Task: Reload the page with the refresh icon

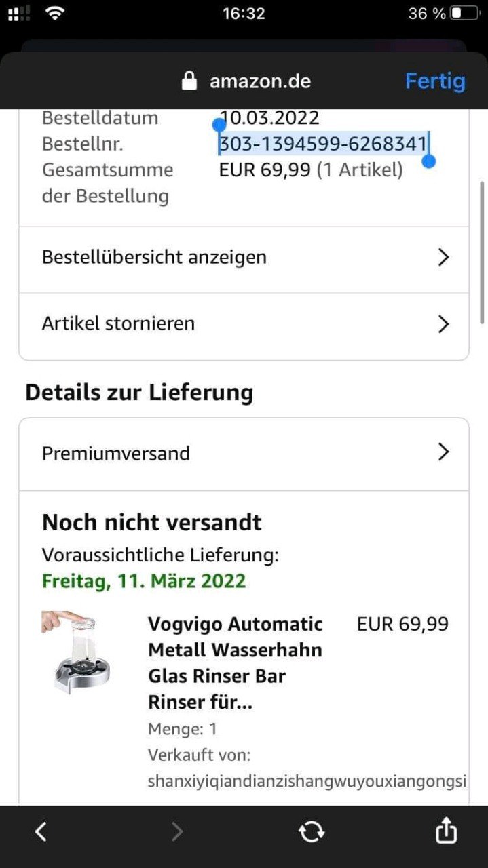Action: coord(311,831)
